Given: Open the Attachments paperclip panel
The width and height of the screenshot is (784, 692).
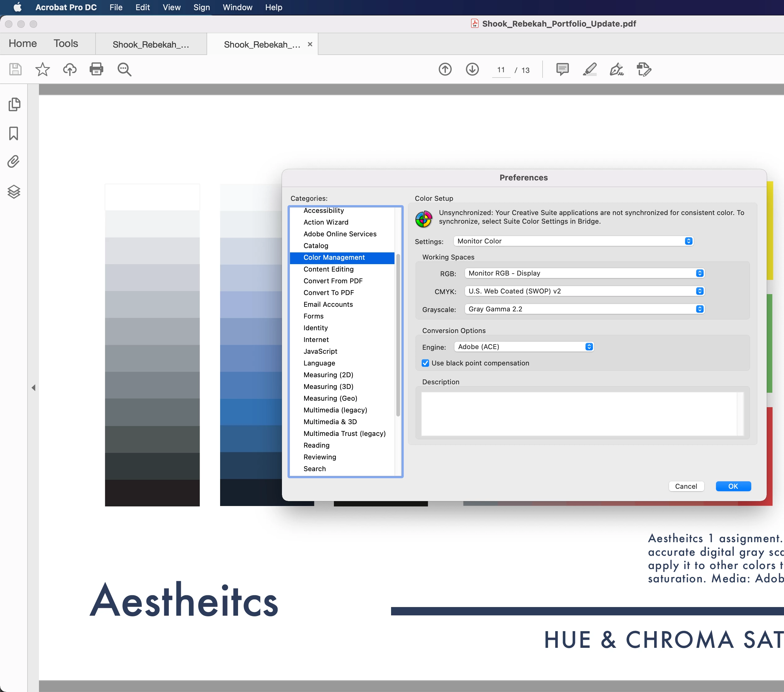Looking at the screenshot, I should click(x=14, y=162).
